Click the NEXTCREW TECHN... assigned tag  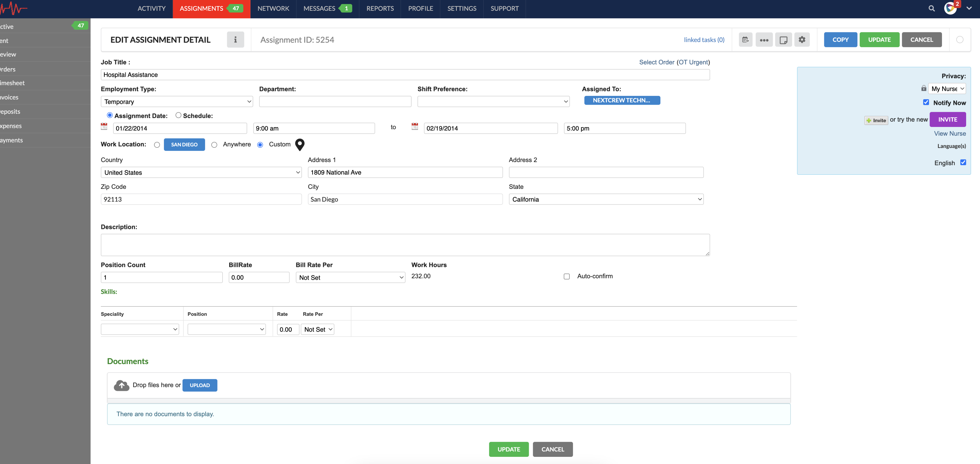(x=622, y=100)
